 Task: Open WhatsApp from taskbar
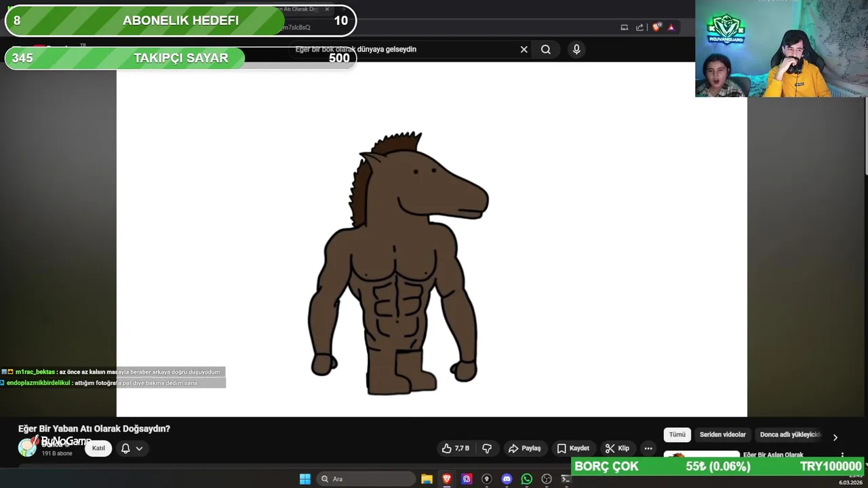point(527,479)
